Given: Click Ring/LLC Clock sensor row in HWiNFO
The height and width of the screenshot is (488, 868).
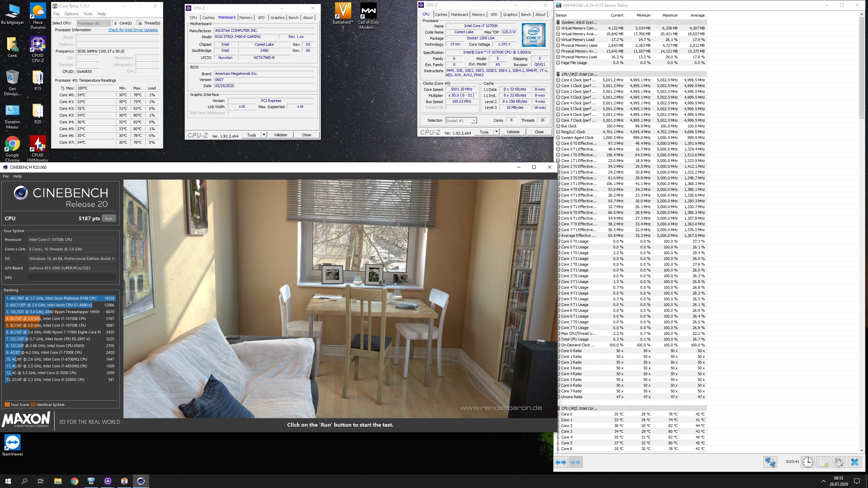Looking at the screenshot, I should coord(631,132).
